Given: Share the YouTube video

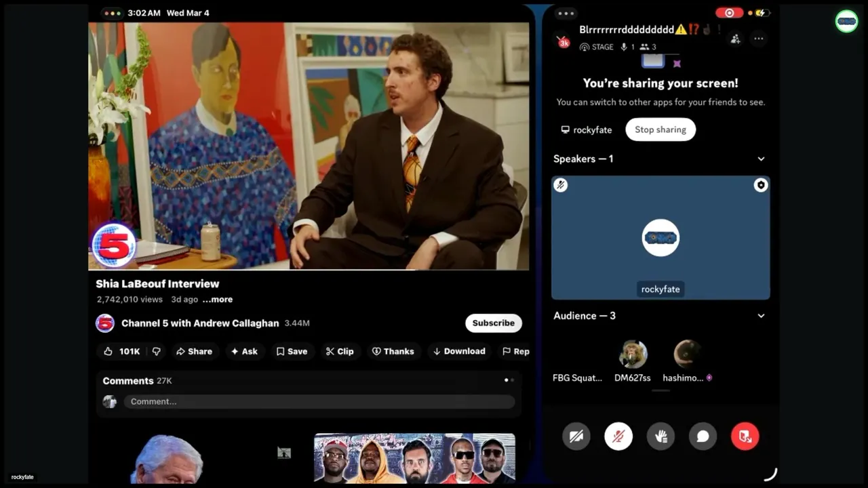Looking at the screenshot, I should [x=194, y=351].
